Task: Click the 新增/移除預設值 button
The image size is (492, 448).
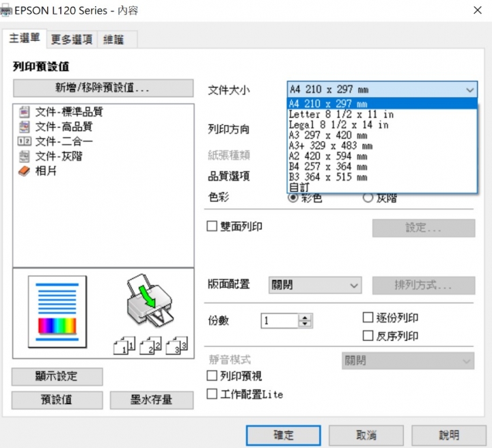Action: point(103,88)
